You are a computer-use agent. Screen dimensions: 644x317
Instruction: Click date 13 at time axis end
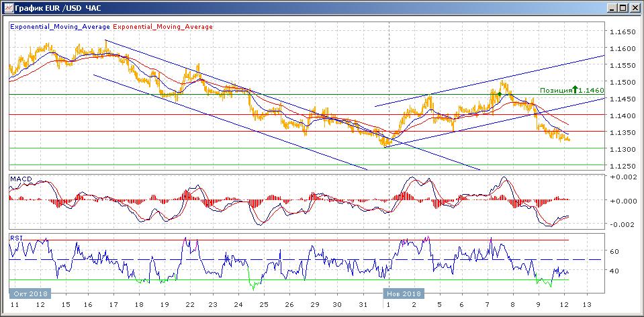coord(586,306)
